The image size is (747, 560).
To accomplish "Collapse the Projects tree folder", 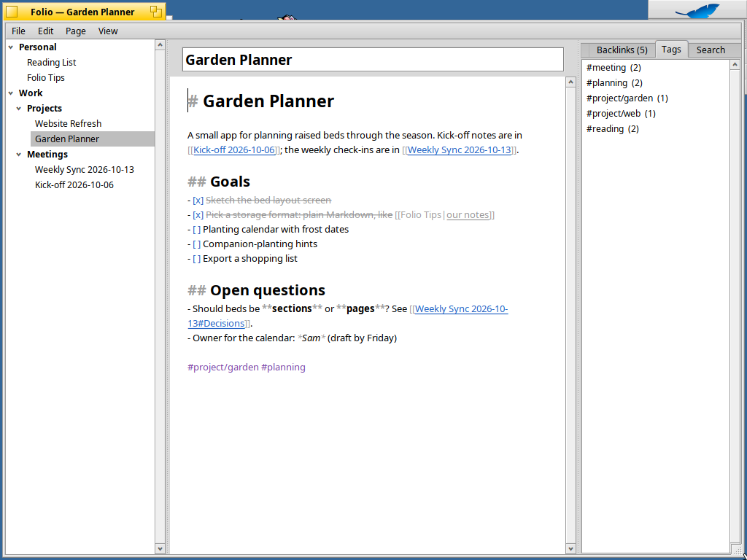I will 19,109.
